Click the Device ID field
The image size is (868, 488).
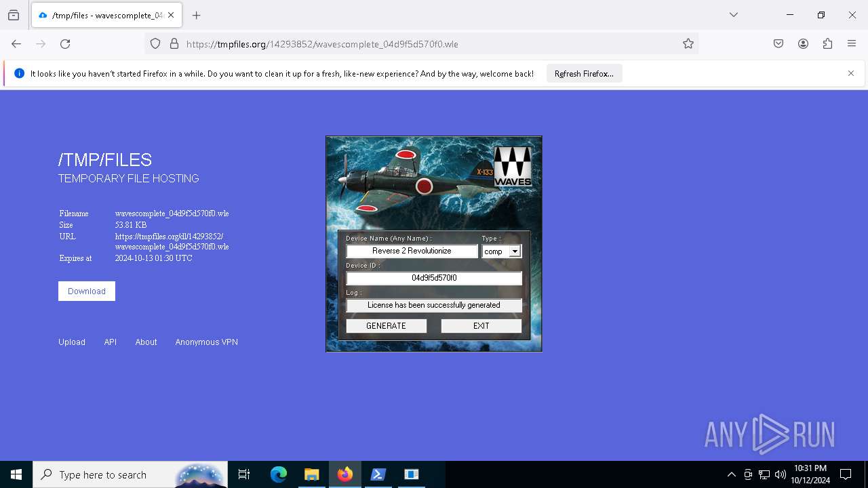(434, 278)
